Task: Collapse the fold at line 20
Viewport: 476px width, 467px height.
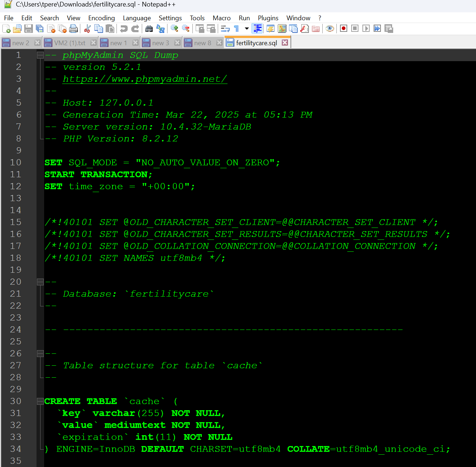Action: (x=40, y=281)
